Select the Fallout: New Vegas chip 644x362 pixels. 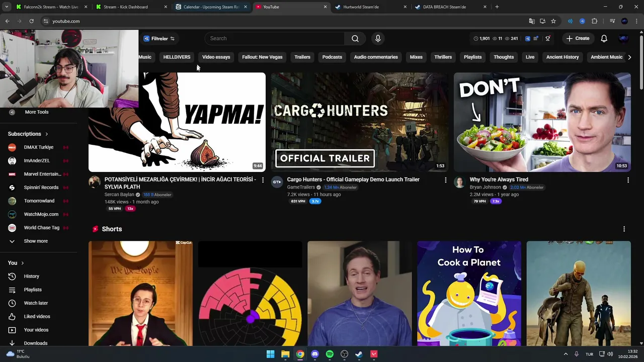262,57
